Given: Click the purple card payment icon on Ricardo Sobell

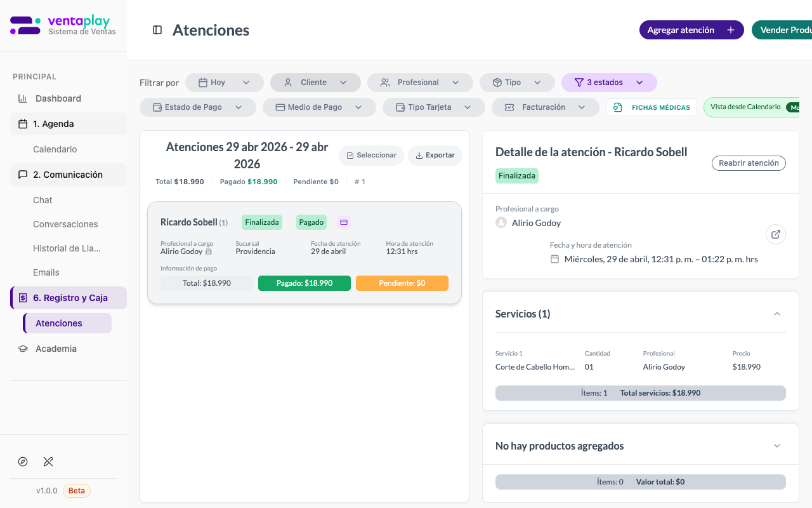Looking at the screenshot, I should (344, 222).
